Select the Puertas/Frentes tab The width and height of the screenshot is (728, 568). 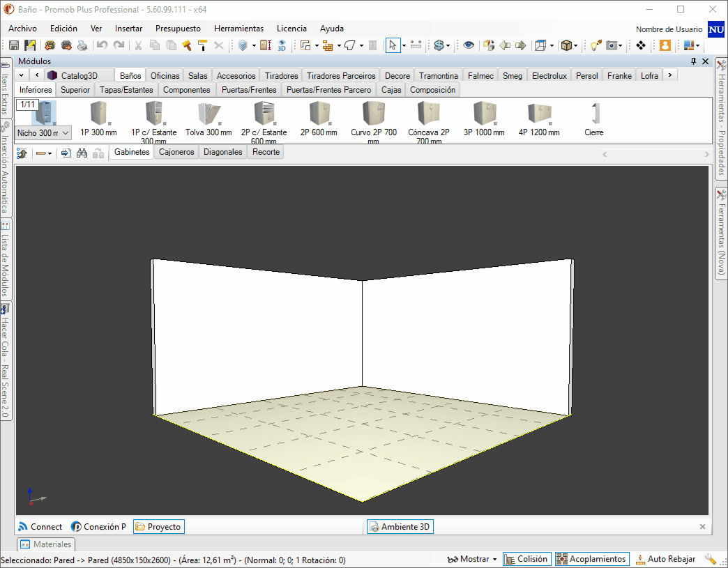[x=249, y=90]
